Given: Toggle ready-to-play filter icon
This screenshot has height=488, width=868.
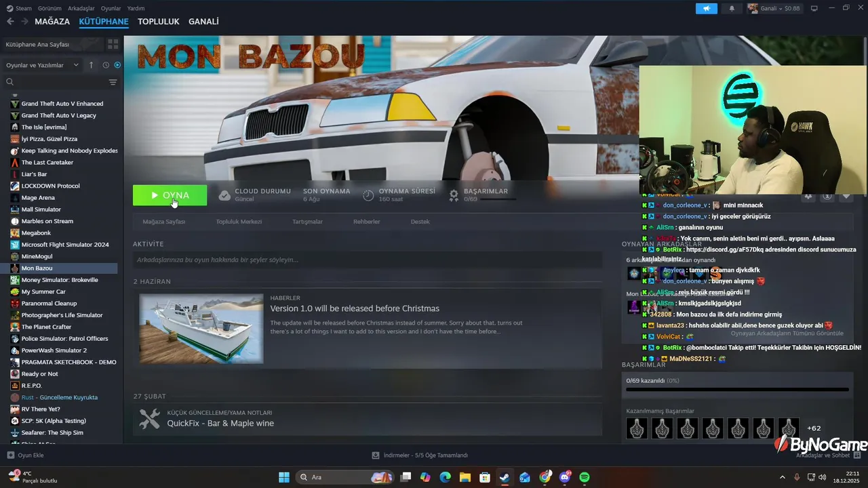Looking at the screenshot, I should click(117, 65).
